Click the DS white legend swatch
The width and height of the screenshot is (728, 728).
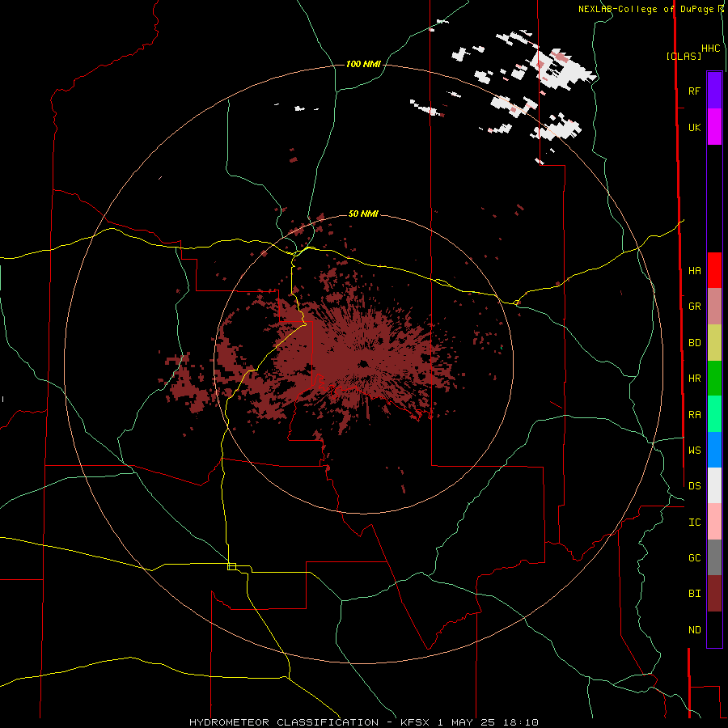coord(714,485)
